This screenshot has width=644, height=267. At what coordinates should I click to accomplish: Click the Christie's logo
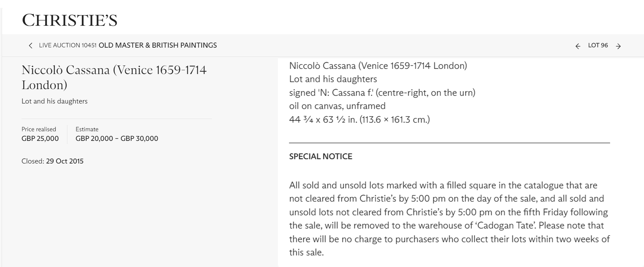coord(70,20)
